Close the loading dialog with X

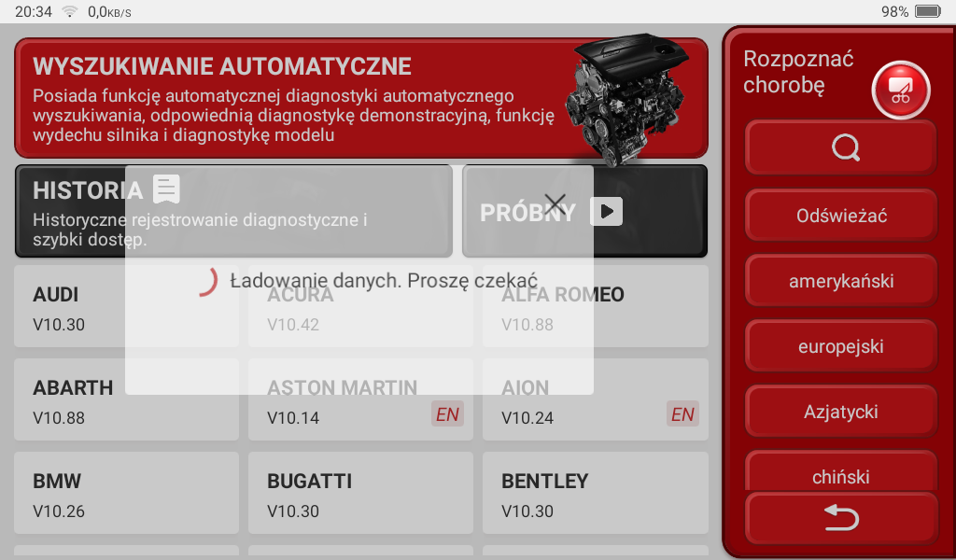coord(555,204)
